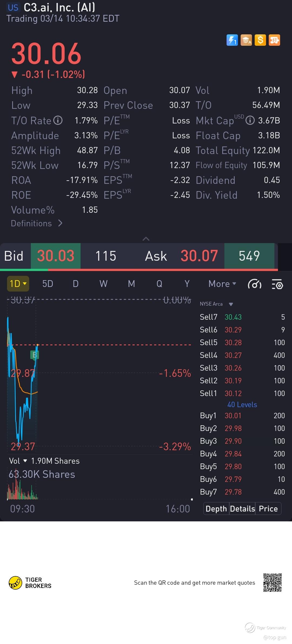This screenshot has width=292, height=644.
Task: Switch order book to Details view
Action: (x=242, y=509)
